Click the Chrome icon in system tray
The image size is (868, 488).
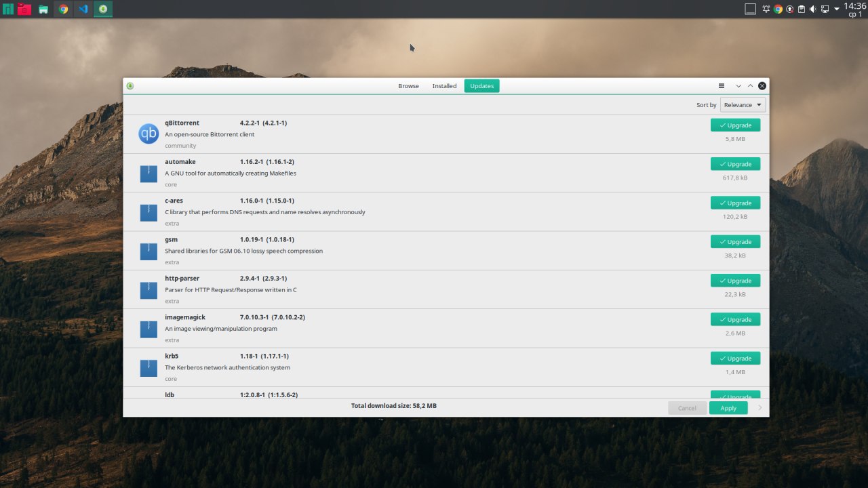(x=778, y=9)
